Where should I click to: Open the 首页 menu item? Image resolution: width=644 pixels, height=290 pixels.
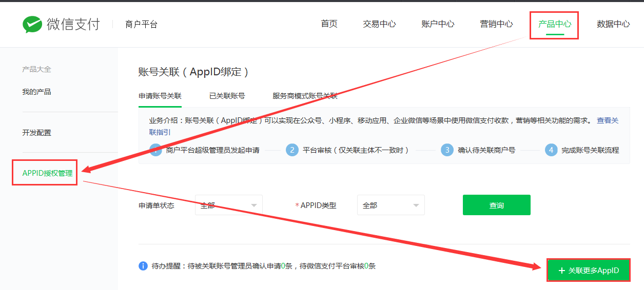pyautogui.click(x=329, y=24)
